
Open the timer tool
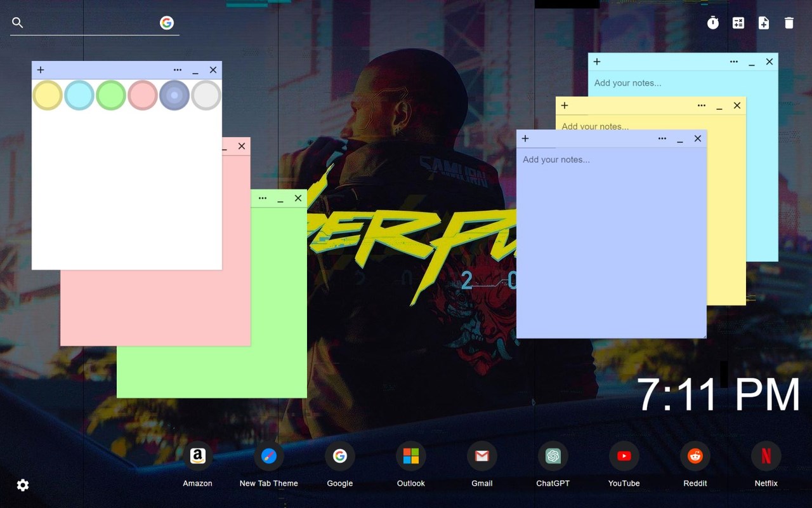(713, 23)
